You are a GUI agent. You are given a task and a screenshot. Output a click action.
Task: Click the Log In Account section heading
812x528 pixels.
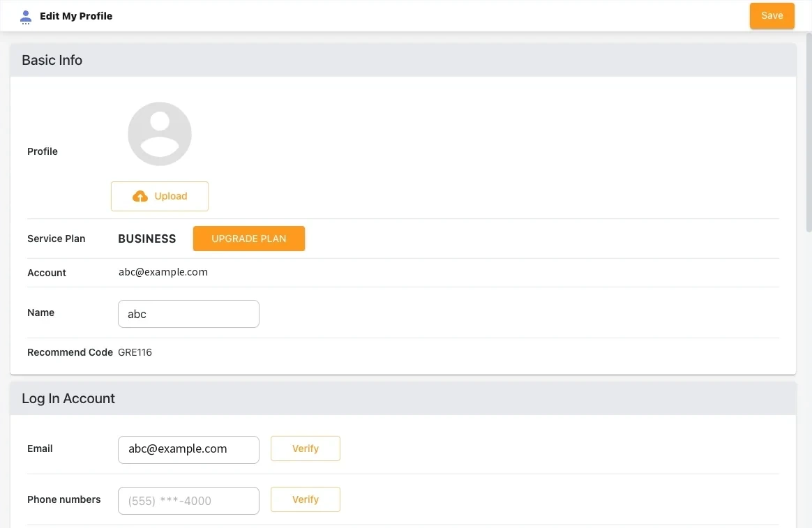[68, 398]
